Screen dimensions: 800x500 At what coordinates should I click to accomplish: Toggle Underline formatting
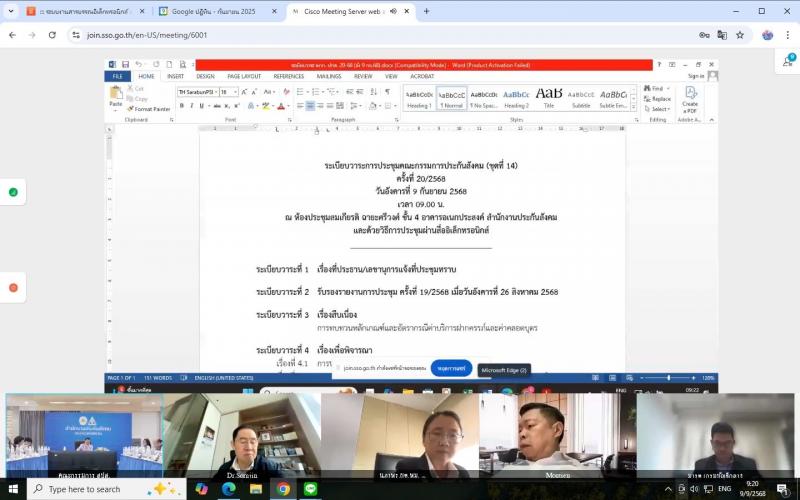[202, 106]
